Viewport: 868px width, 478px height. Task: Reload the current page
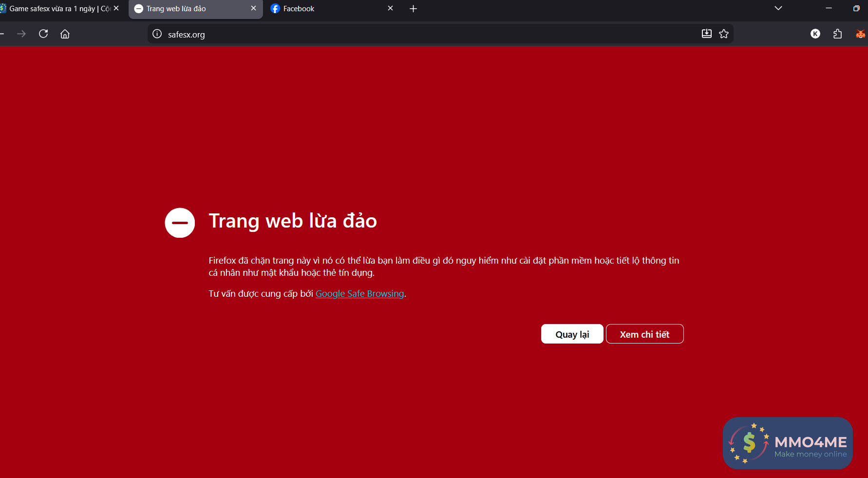[43, 34]
